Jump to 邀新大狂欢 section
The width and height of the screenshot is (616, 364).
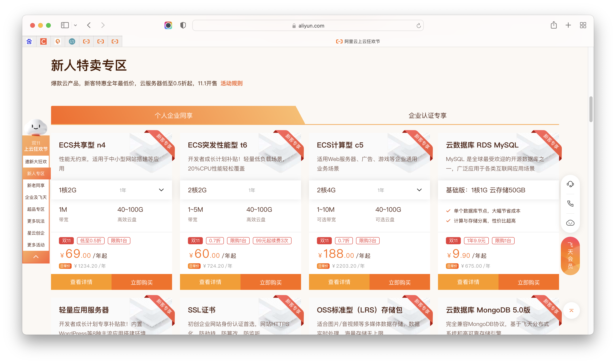[x=36, y=162]
